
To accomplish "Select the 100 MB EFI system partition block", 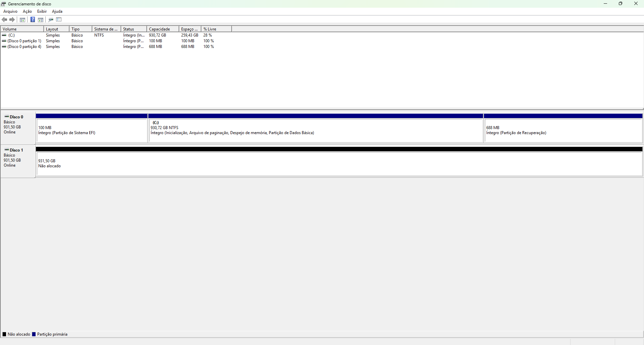I will point(92,128).
